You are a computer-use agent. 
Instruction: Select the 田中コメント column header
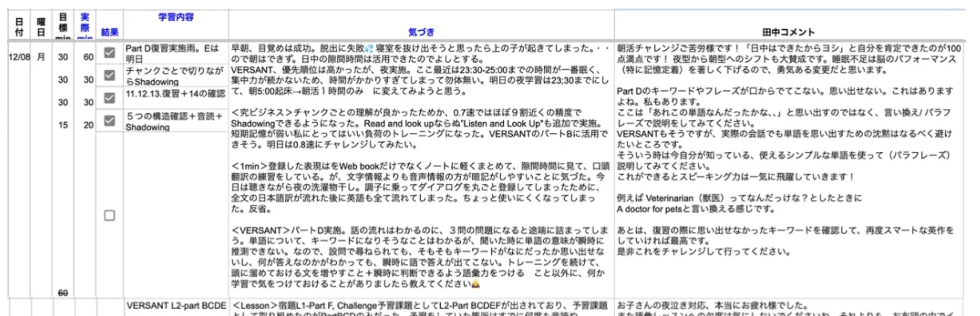[x=788, y=32]
